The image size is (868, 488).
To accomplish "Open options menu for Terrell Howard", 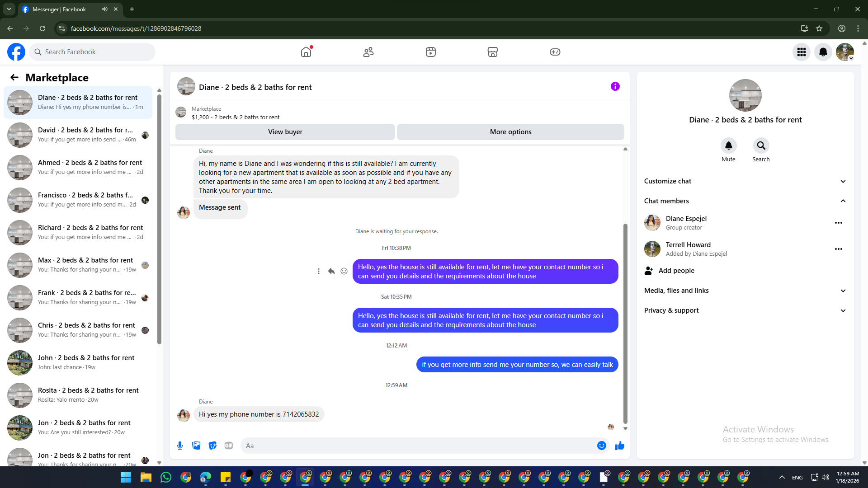I will coord(838,249).
